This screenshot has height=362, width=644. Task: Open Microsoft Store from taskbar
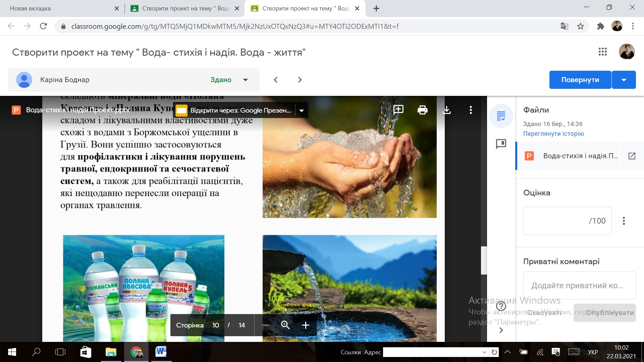(86, 352)
